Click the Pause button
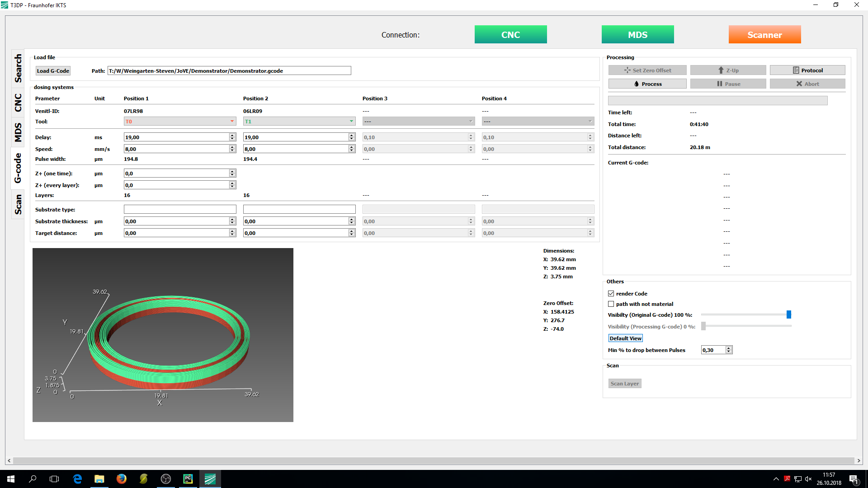 pos(728,84)
